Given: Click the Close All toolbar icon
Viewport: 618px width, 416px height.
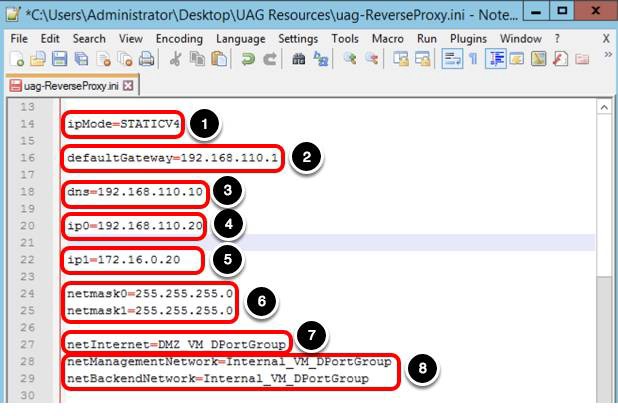Looking at the screenshot, I should pos(125,59).
